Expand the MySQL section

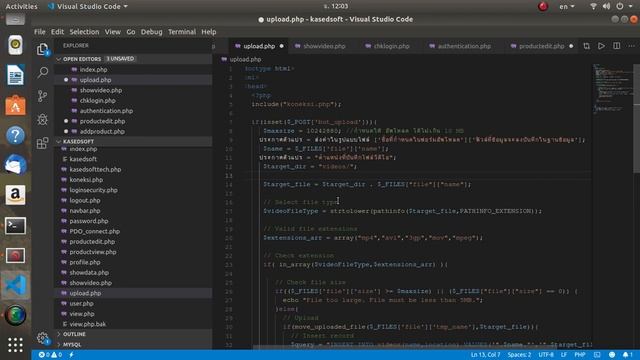pos(133,344)
